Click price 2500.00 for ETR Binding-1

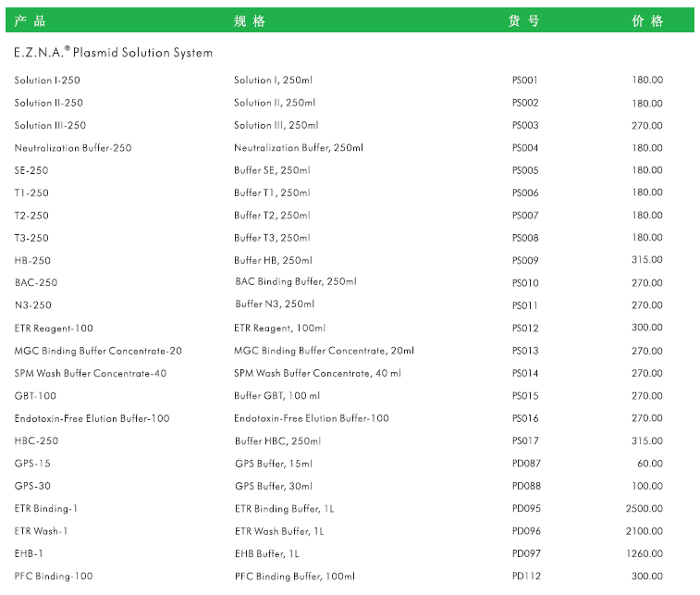coord(645,508)
